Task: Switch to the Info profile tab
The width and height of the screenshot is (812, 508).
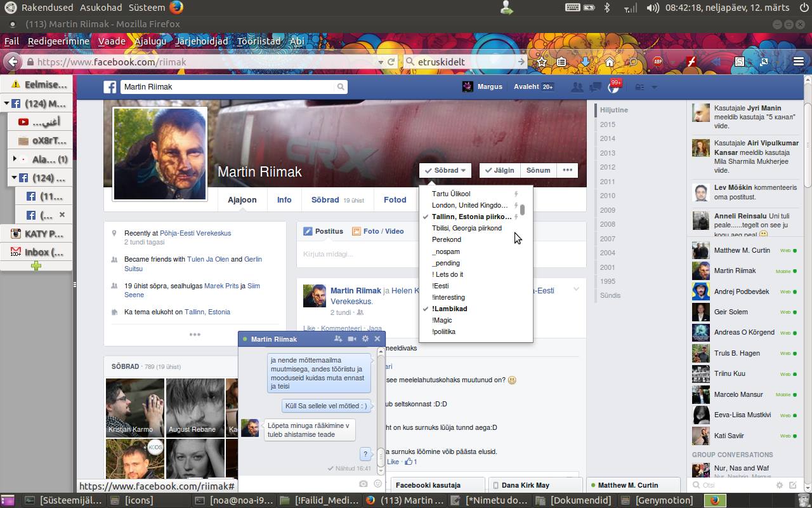Action: tap(284, 200)
